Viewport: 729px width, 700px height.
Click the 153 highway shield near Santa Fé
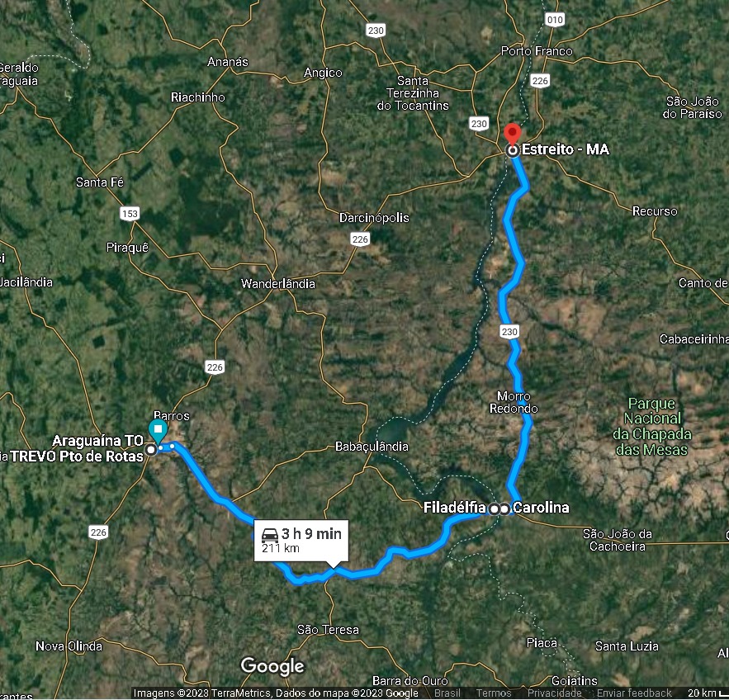pyautogui.click(x=130, y=213)
